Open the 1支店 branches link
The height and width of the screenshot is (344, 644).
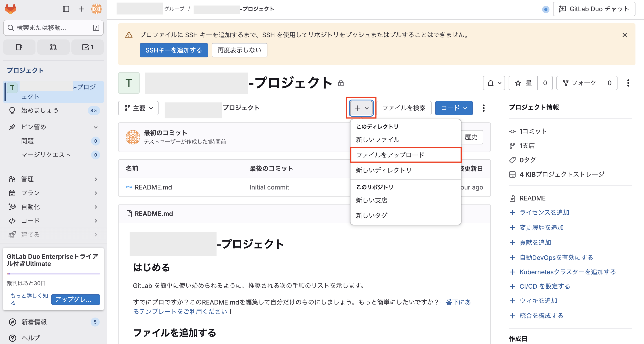[x=522, y=146]
